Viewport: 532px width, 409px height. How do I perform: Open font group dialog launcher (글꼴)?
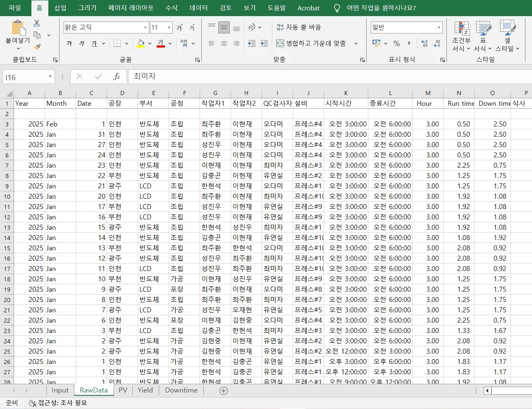coord(198,60)
